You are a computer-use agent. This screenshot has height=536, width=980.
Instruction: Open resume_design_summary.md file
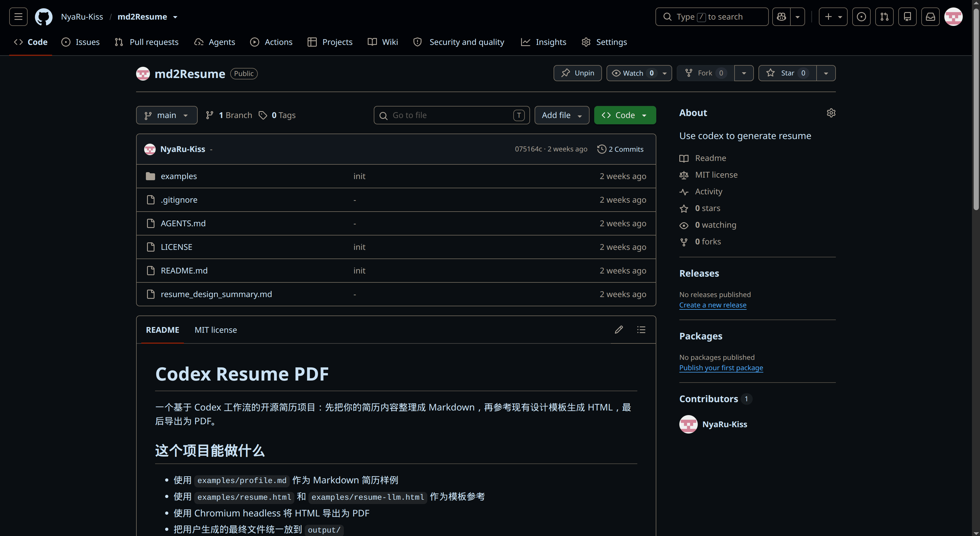click(x=216, y=294)
